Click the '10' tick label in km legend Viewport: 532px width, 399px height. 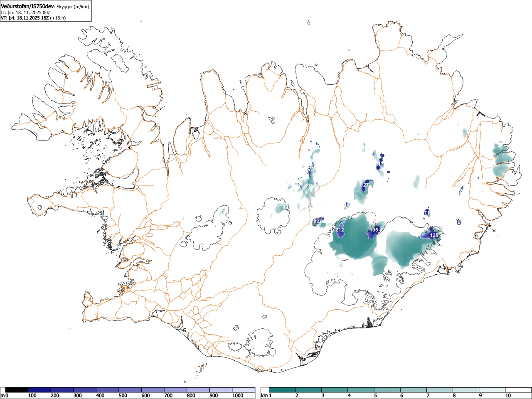pos(508,396)
